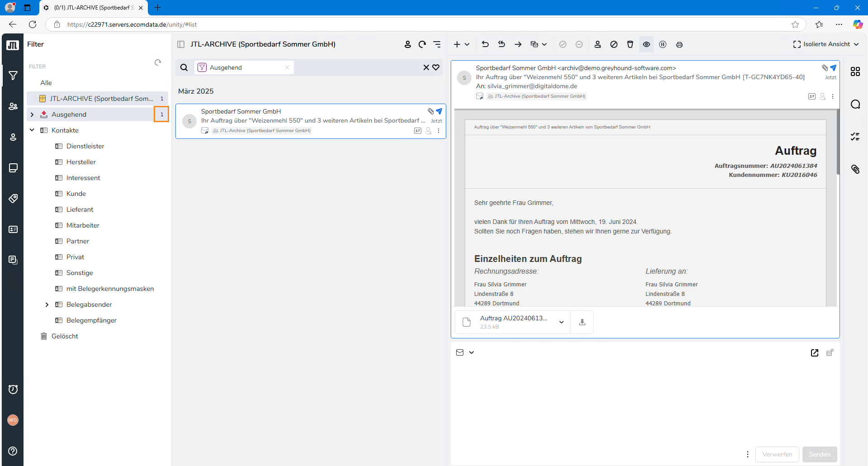Image resolution: width=868 pixels, height=466 pixels.
Task: Click the block/spam icon in the toolbar
Action: pyautogui.click(x=614, y=44)
